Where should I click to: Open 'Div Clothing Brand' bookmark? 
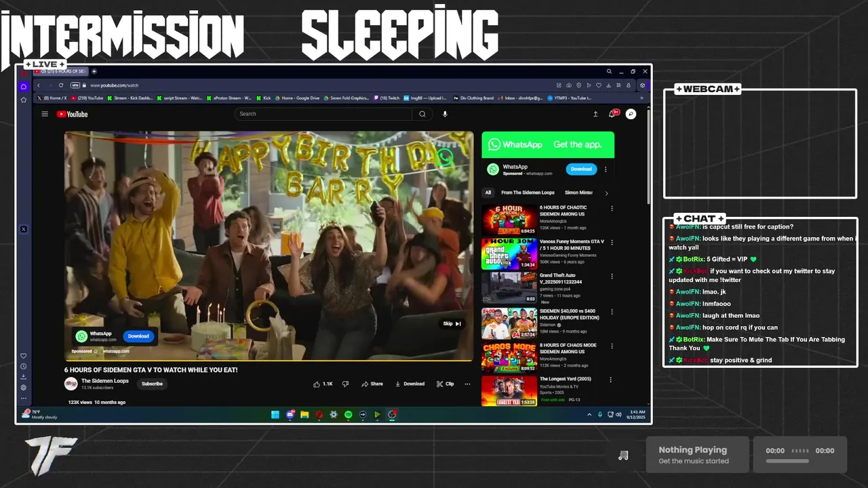(x=473, y=98)
